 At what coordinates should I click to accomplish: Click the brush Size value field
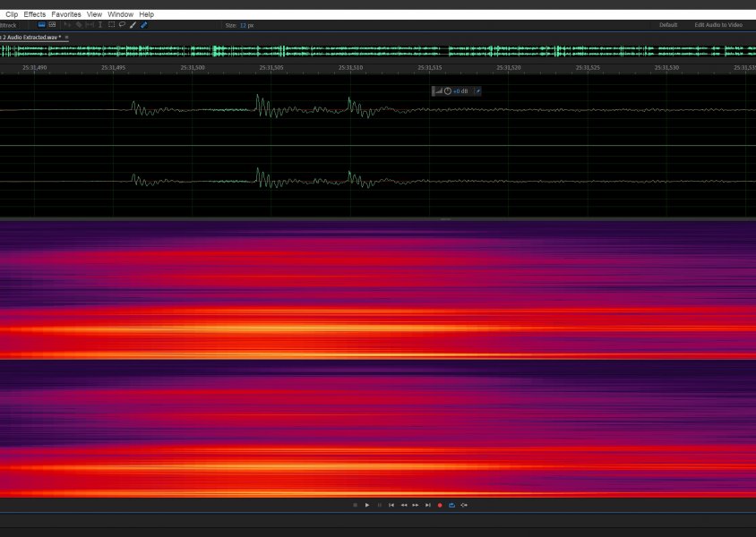(245, 25)
